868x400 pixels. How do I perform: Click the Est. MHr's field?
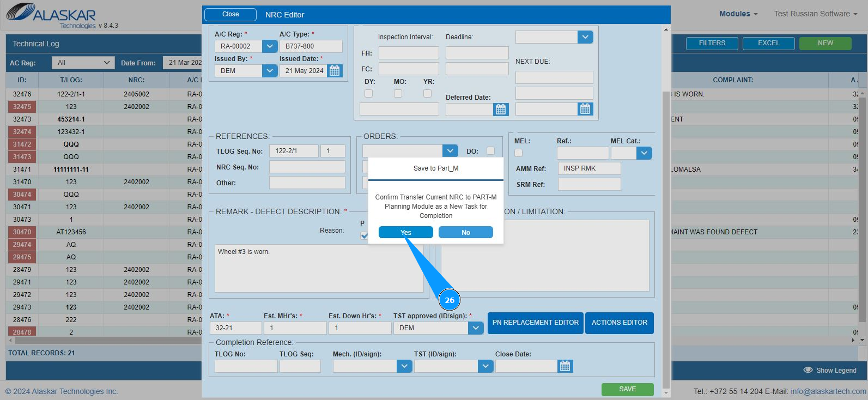click(x=295, y=328)
